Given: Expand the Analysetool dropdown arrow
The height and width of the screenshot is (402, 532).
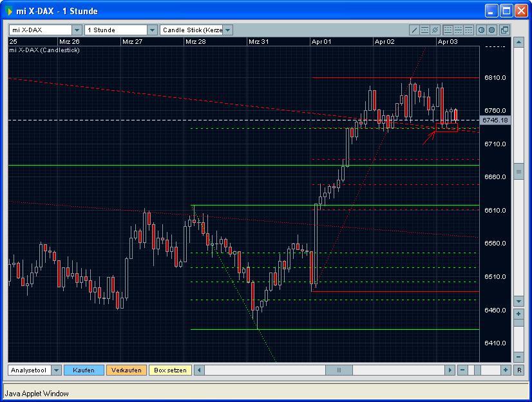Looking at the screenshot, I should (x=56, y=370).
